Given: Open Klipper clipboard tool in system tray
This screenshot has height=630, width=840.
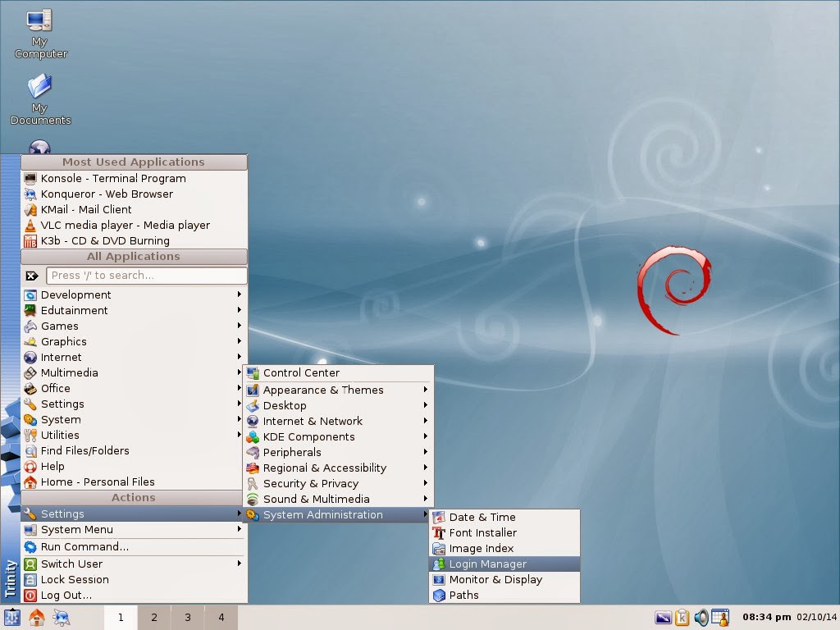Looking at the screenshot, I should click(682, 617).
